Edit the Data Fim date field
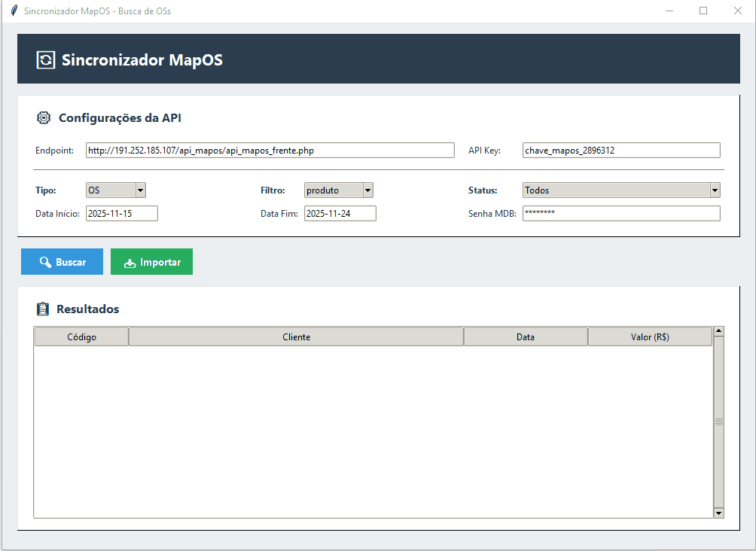The image size is (756, 551). 340,214
